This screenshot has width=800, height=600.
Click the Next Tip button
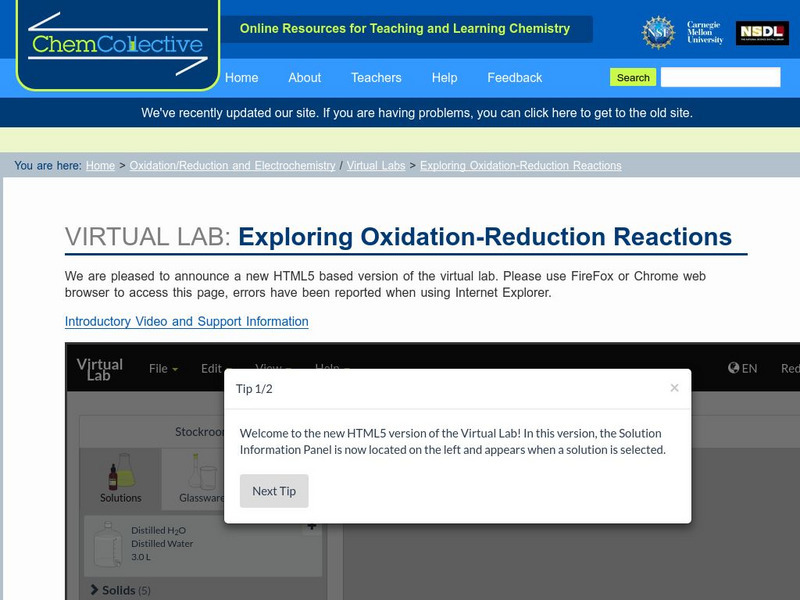pos(274,491)
